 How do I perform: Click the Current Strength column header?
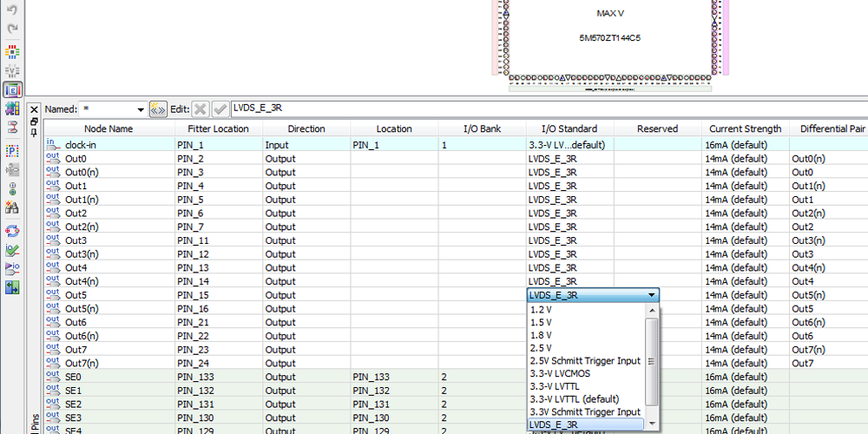pos(745,128)
